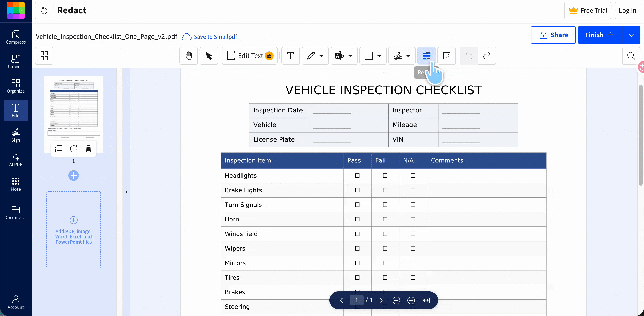Click the Undo arrow
Screen dimensions: 644x316
pos(469,56)
